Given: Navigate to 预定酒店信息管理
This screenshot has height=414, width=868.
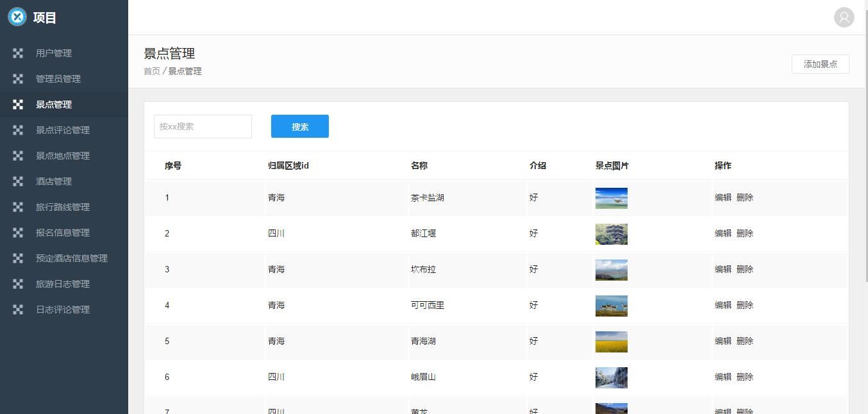Looking at the screenshot, I should [x=72, y=258].
